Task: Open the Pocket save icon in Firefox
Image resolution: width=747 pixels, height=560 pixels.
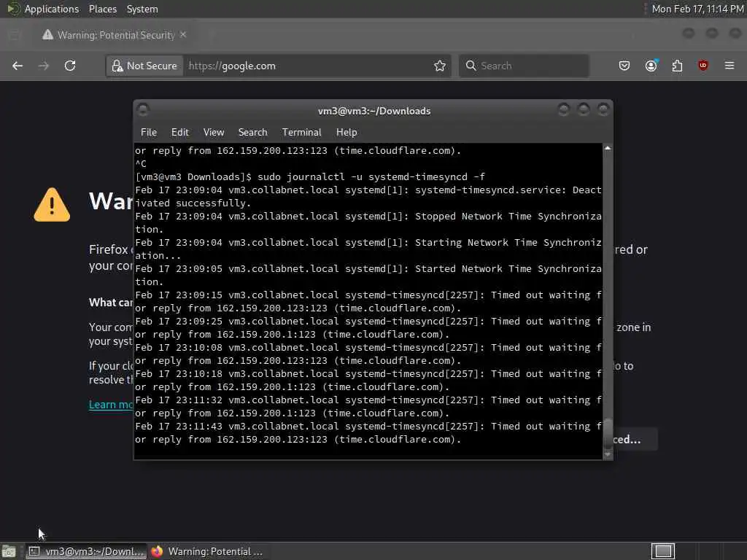Action: [624, 66]
